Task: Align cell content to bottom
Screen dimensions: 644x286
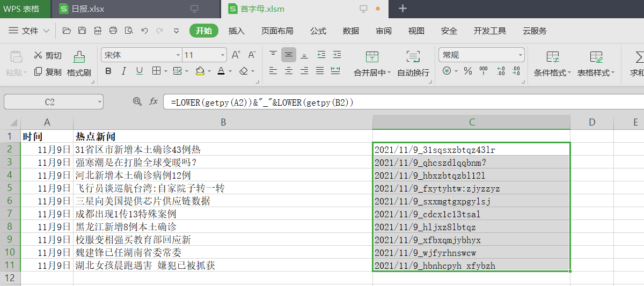Action: [x=304, y=54]
